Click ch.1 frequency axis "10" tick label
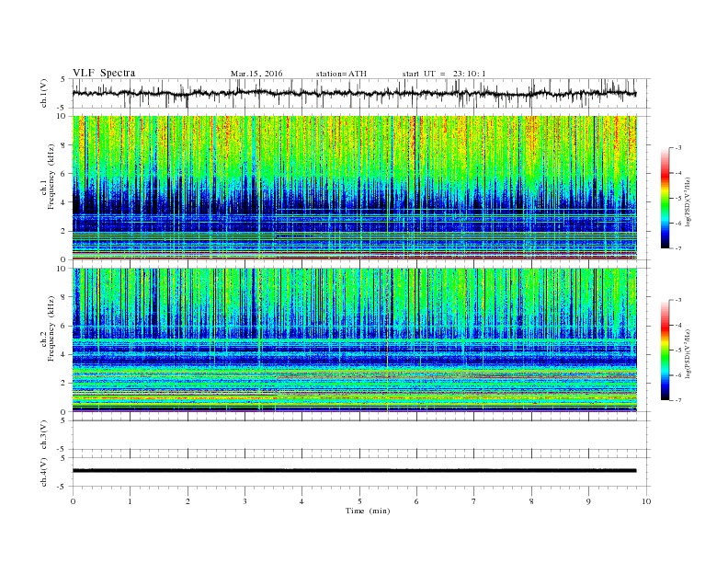 click(x=63, y=116)
